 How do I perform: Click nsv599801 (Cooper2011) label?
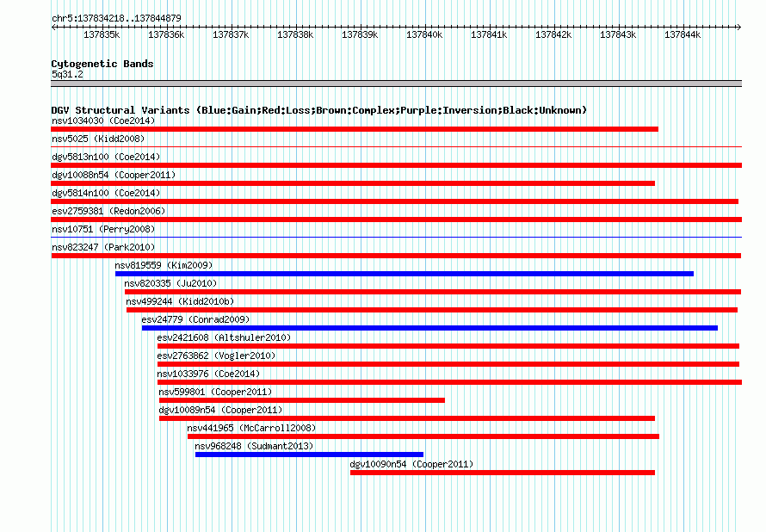pyautogui.click(x=215, y=392)
